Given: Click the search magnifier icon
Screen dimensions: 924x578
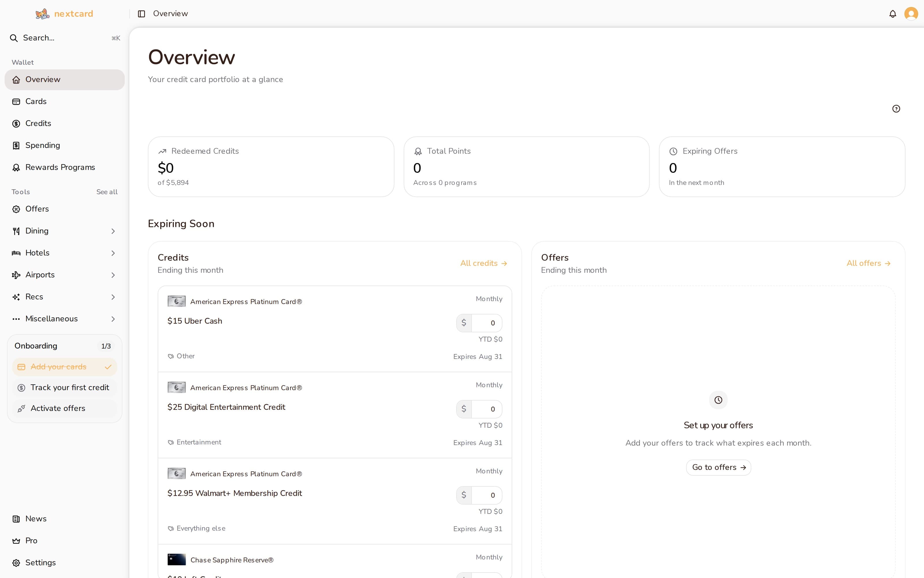Looking at the screenshot, I should (14, 38).
